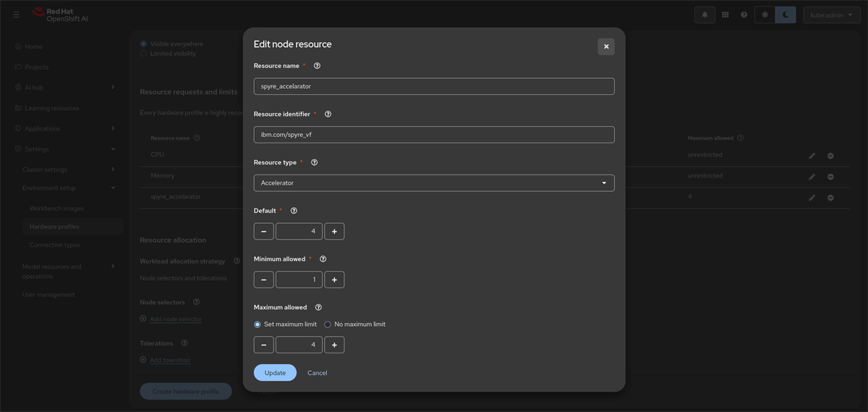Go to Hardware profiles in sidebar
The width and height of the screenshot is (868, 412).
[x=54, y=227]
